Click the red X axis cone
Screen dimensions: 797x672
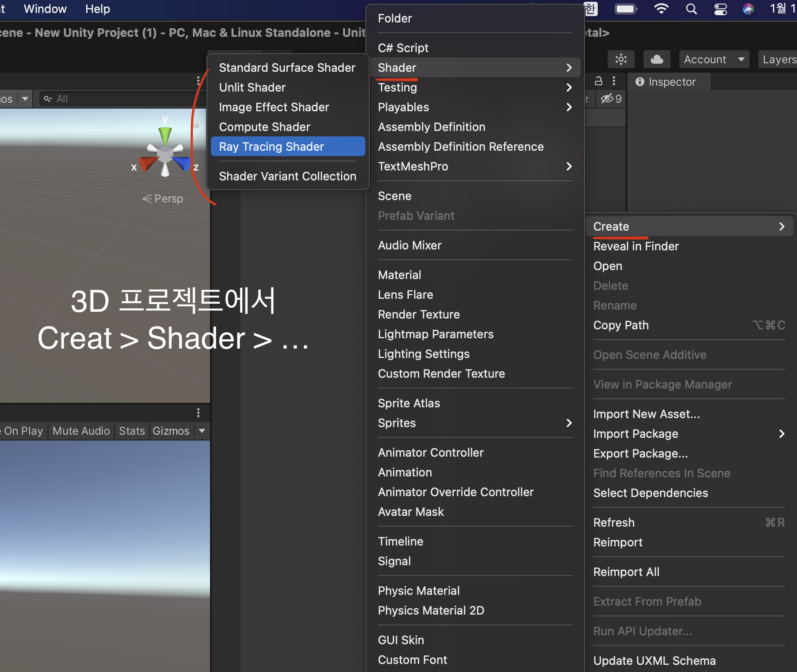tap(148, 163)
